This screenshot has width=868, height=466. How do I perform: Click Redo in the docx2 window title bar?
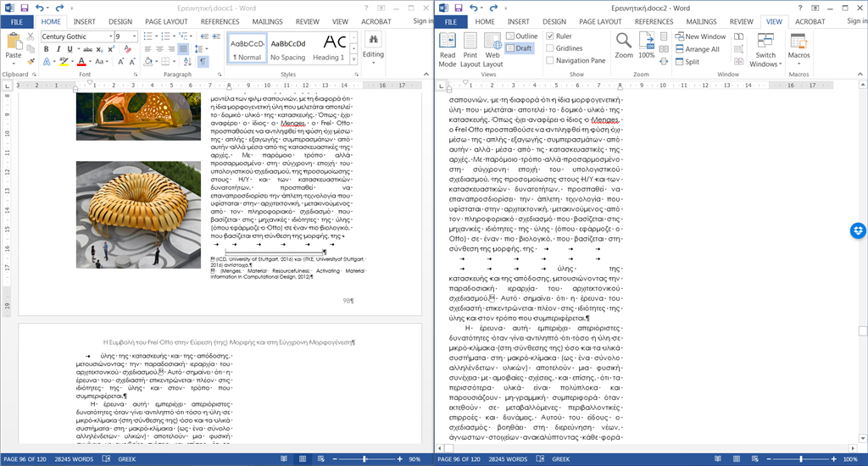point(493,8)
